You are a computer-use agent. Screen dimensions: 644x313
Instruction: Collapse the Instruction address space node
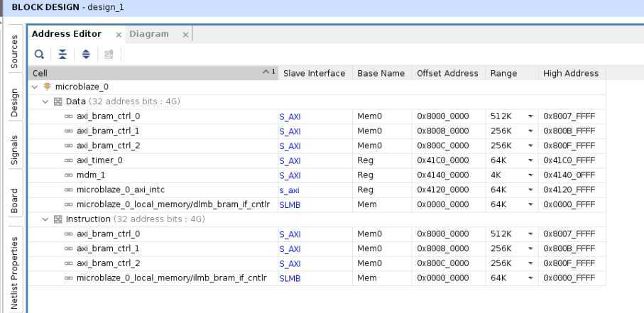(x=45, y=219)
